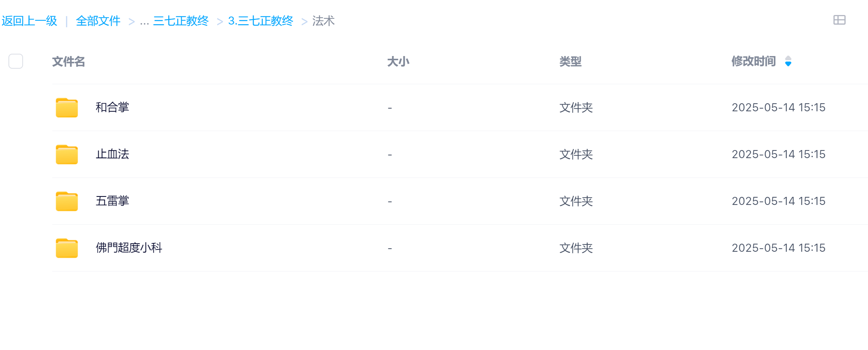Sort by modified time arrow

point(788,61)
